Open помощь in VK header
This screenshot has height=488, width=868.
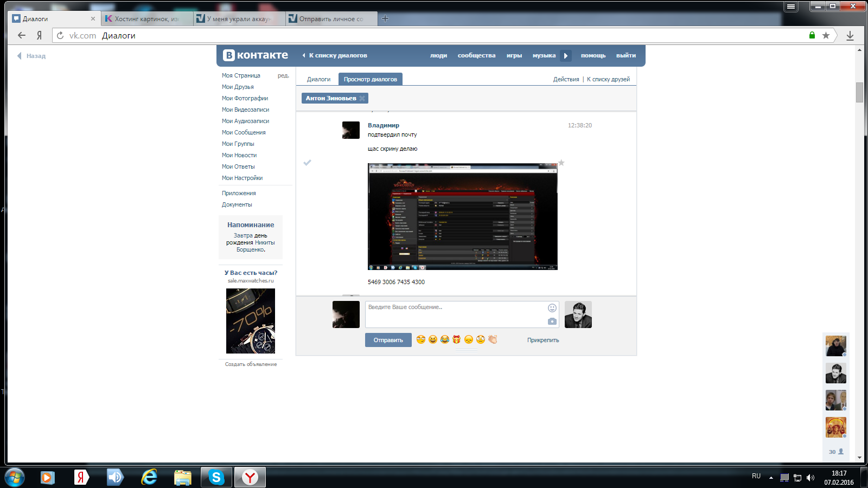pos(593,55)
